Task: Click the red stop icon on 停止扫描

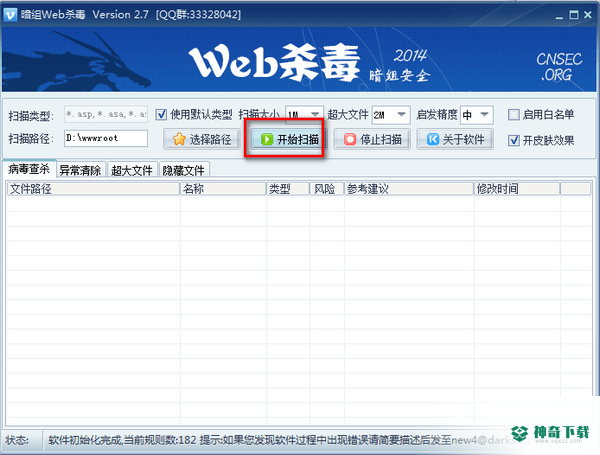Action: [x=350, y=139]
